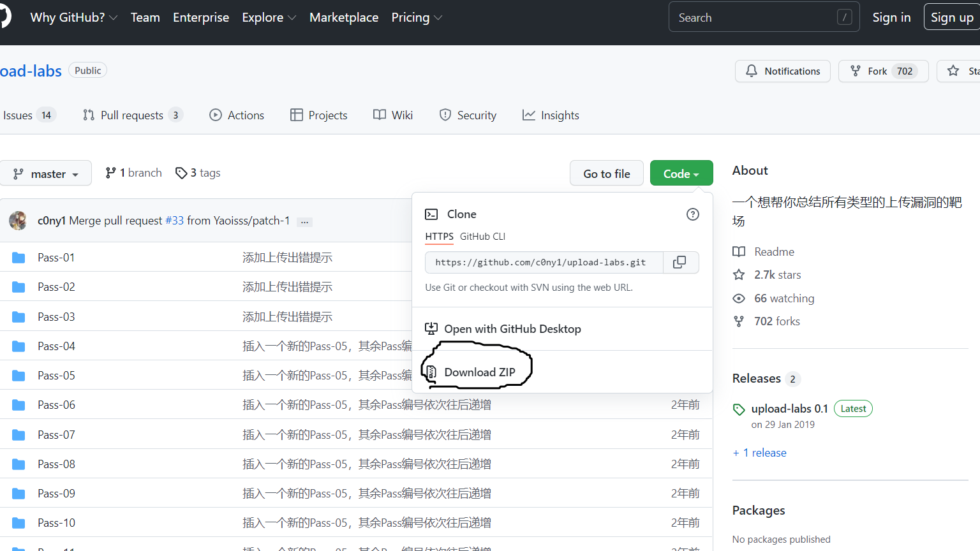Open the master branch dropdown
Image resolution: width=980 pixels, height=551 pixels.
pyautogui.click(x=45, y=173)
